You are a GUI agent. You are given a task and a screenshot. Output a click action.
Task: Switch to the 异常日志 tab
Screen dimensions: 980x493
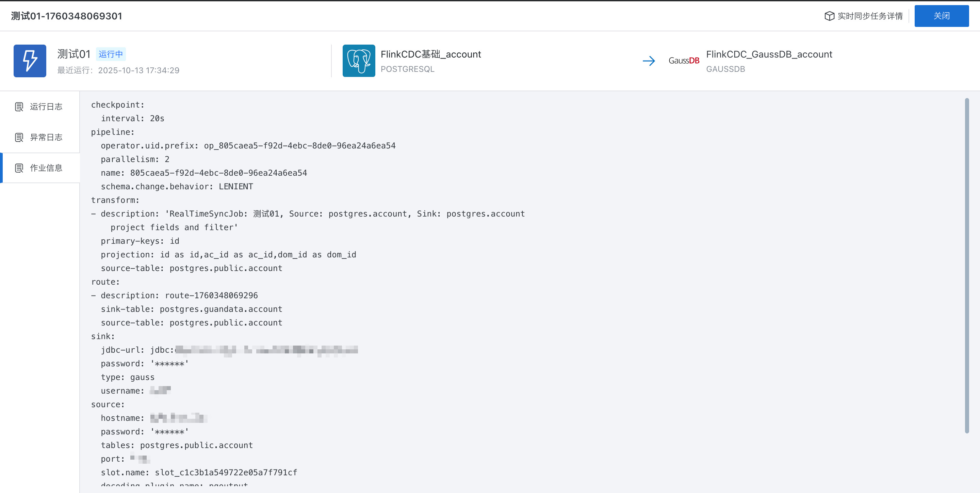click(x=46, y=138)
